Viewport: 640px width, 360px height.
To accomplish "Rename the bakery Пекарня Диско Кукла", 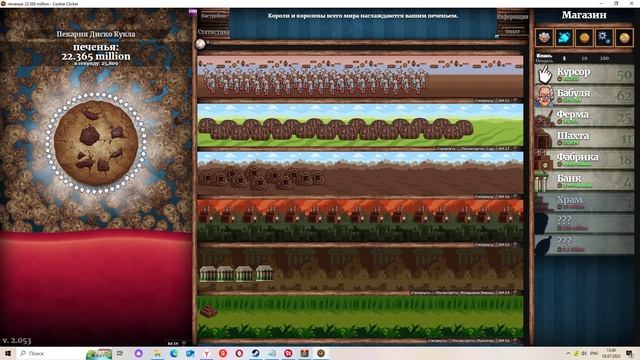I will 96,34.
